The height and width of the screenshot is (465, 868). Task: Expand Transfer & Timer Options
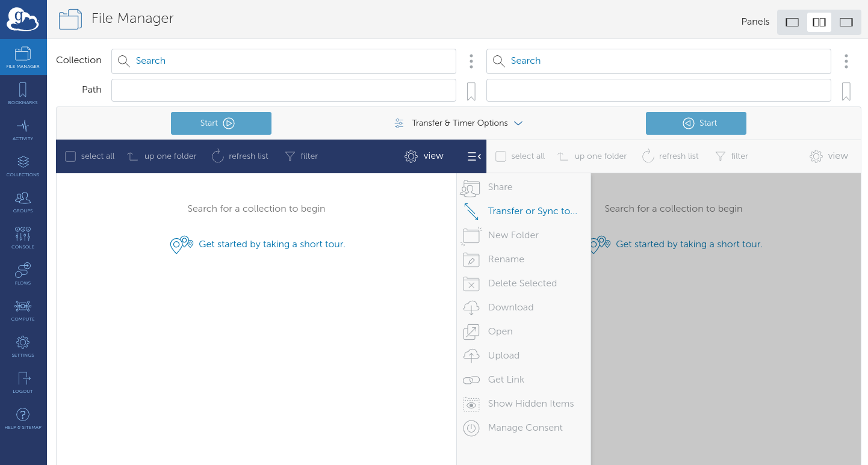coord(458,123)
